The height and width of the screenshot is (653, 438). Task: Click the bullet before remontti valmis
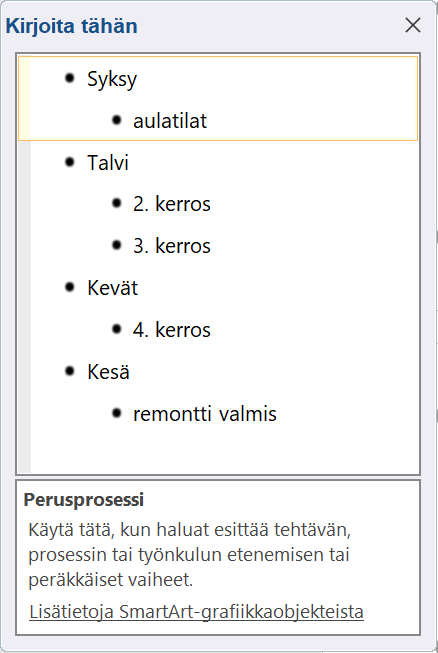coord(117,413)
